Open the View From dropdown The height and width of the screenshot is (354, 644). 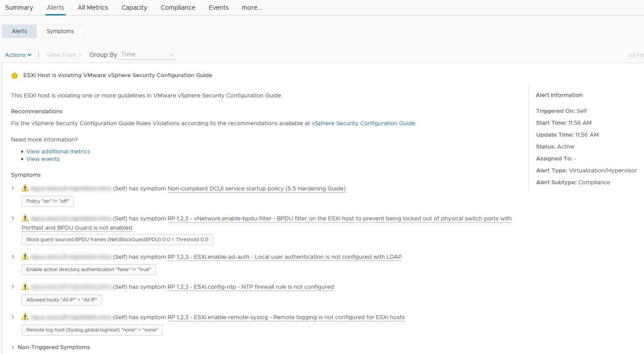click(64, 55)
